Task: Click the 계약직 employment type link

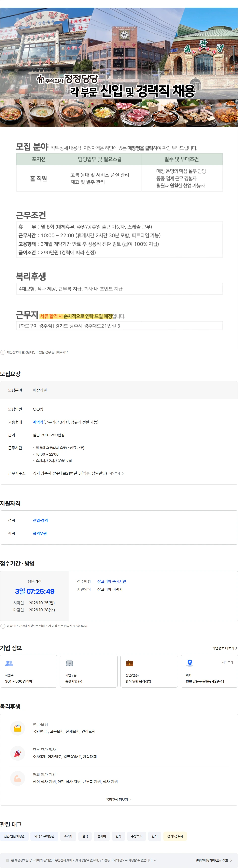Action: click(x=38, y=422)
